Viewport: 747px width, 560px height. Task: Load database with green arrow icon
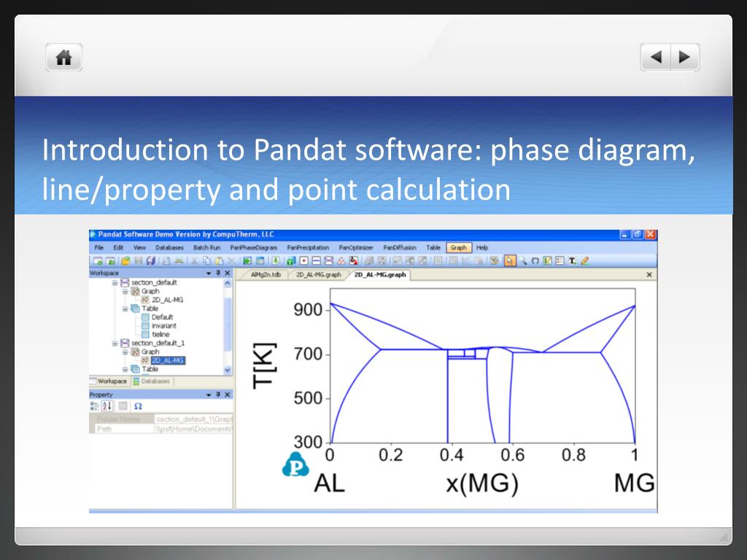[x=274, y=260]
